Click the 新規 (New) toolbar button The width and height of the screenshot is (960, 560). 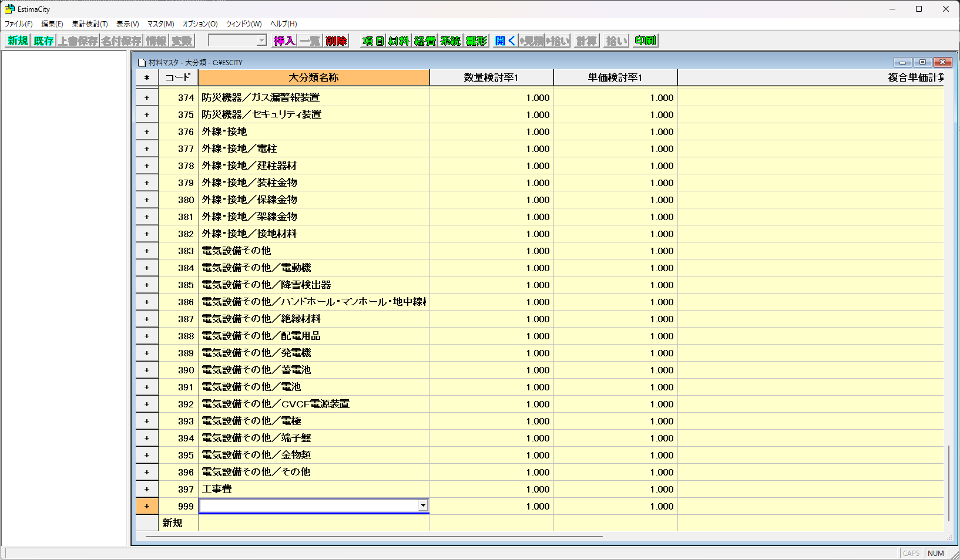(x=18, y=41)
